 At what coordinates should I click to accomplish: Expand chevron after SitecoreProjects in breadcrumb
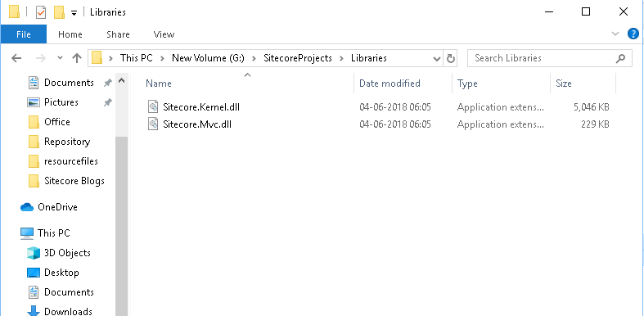click(x=341, y=58)
